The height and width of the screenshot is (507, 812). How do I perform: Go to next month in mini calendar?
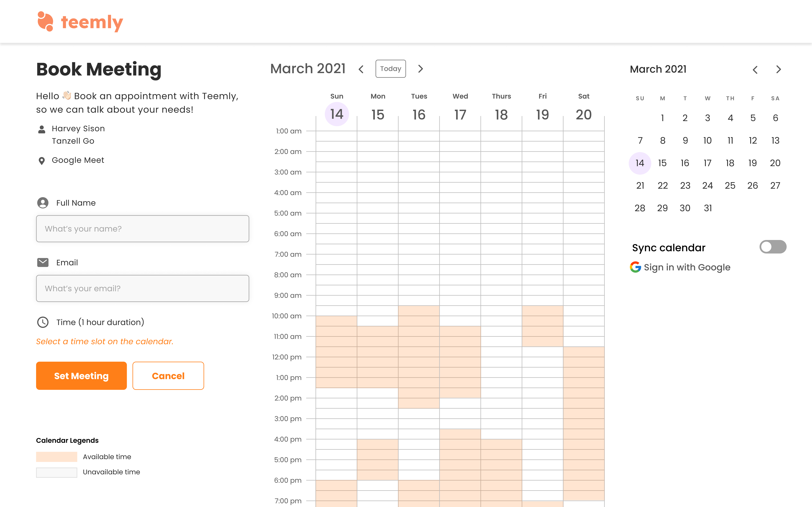click(x=778, y=69)
